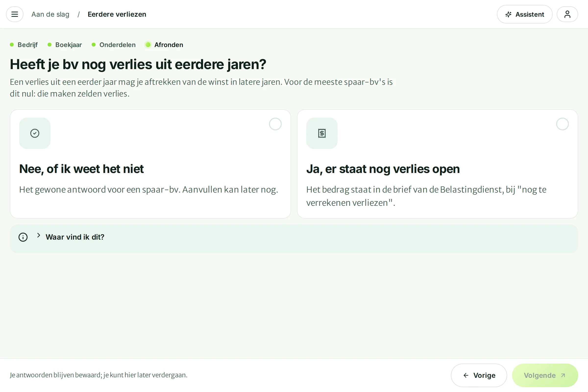Click the 'Nee, of ik weet het niet' heading
Image resolution: width=588 pixels, height=392 pixels.
click(82, 169)
